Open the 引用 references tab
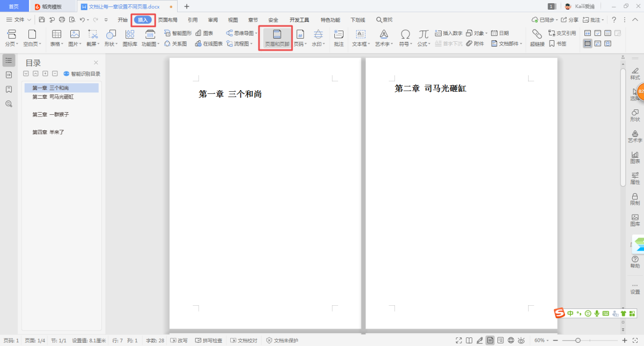This screenshot has height=346, width=644. (x=193, y=20)
